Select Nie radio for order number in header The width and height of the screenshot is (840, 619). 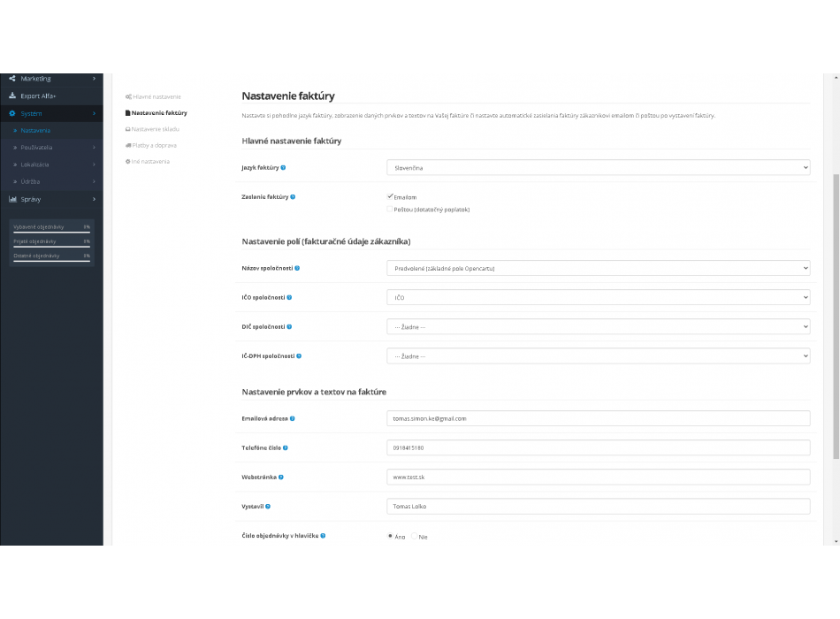414,536
